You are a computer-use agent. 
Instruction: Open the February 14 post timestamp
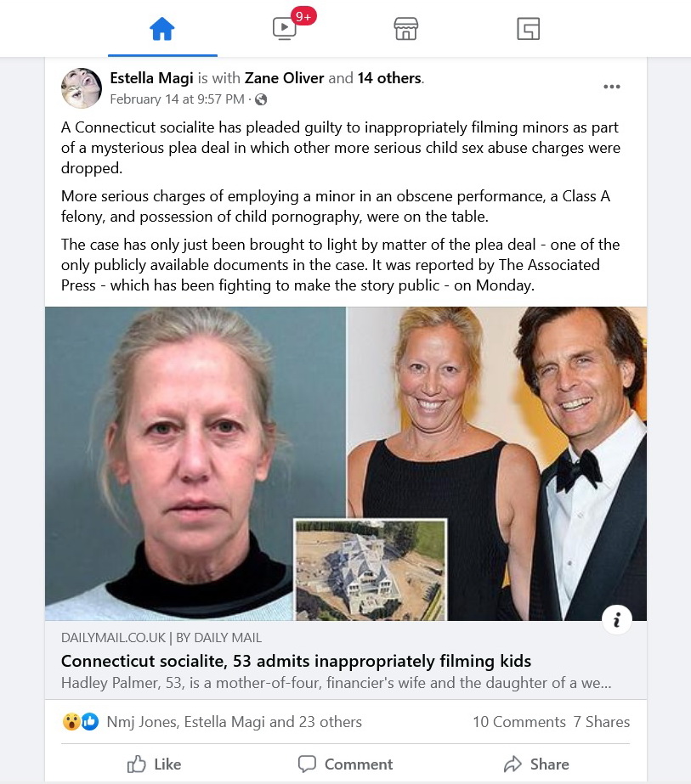point(177,99)
